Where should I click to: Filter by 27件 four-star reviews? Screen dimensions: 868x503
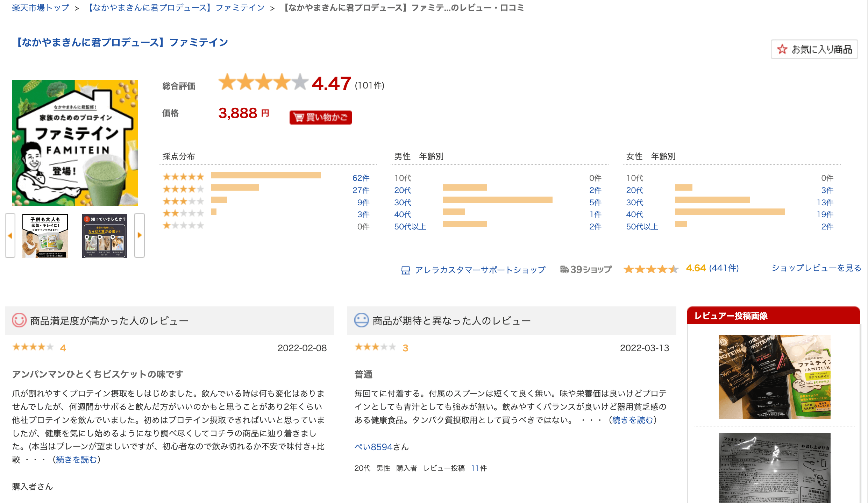pos(361,190)
